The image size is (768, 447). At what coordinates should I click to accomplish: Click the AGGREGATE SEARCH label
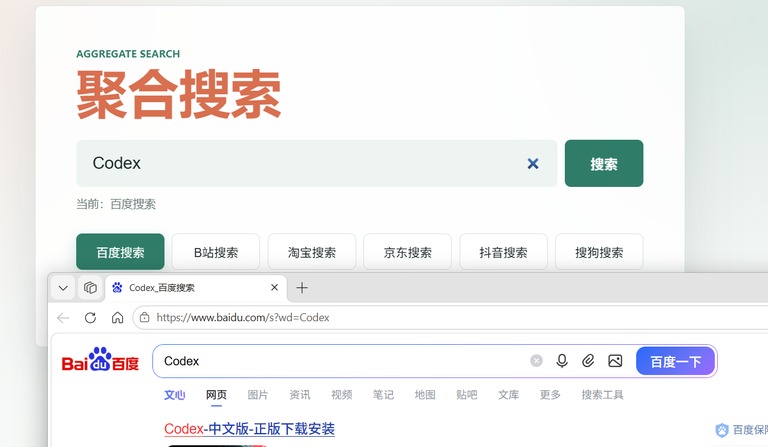coord(128,54)
